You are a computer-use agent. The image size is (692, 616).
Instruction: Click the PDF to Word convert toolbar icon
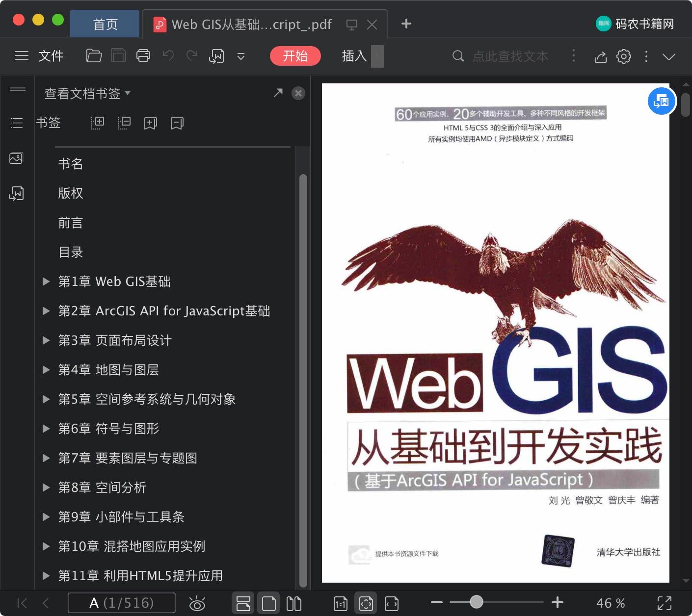(216, 56)
